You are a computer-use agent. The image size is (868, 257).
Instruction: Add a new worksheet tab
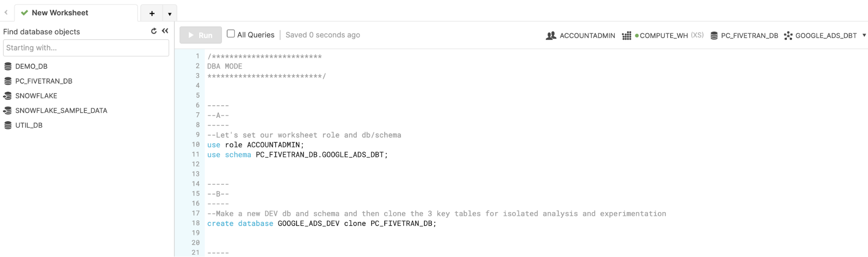click(152, 13)
